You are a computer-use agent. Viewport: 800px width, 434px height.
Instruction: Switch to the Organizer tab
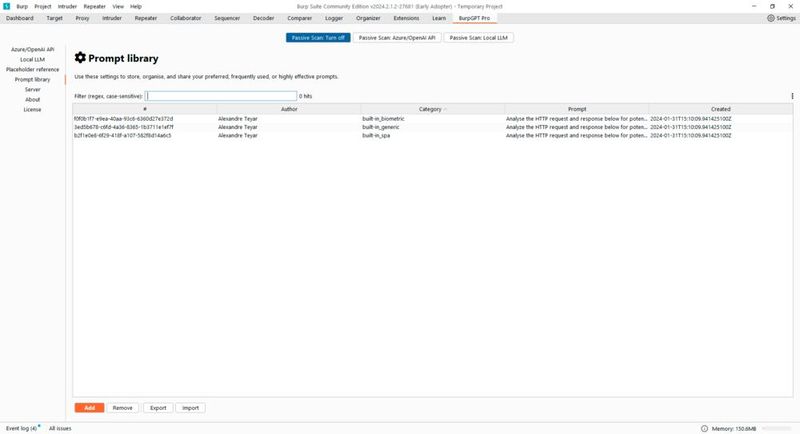[x=368, y=18]
